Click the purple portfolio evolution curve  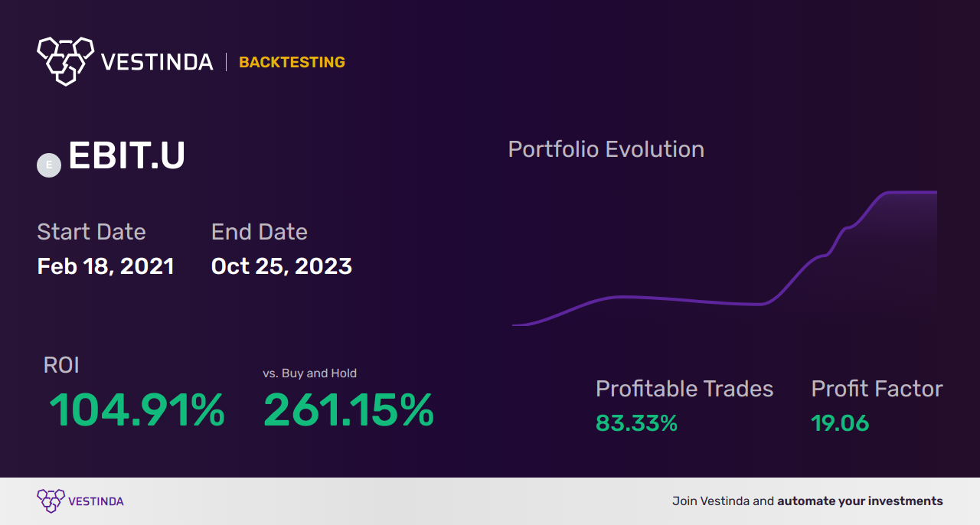(724, 259)
